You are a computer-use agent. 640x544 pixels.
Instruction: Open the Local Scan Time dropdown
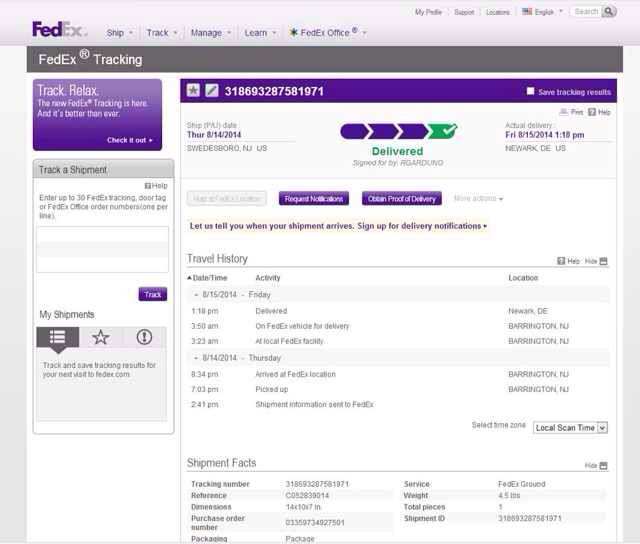coord(570,428)
